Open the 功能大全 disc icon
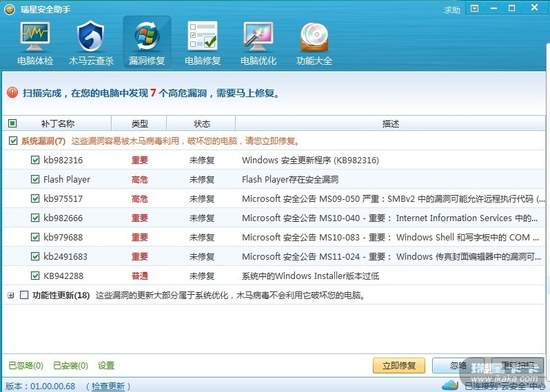The height and width of the screenshot is (392, 550). coord(314,37)
